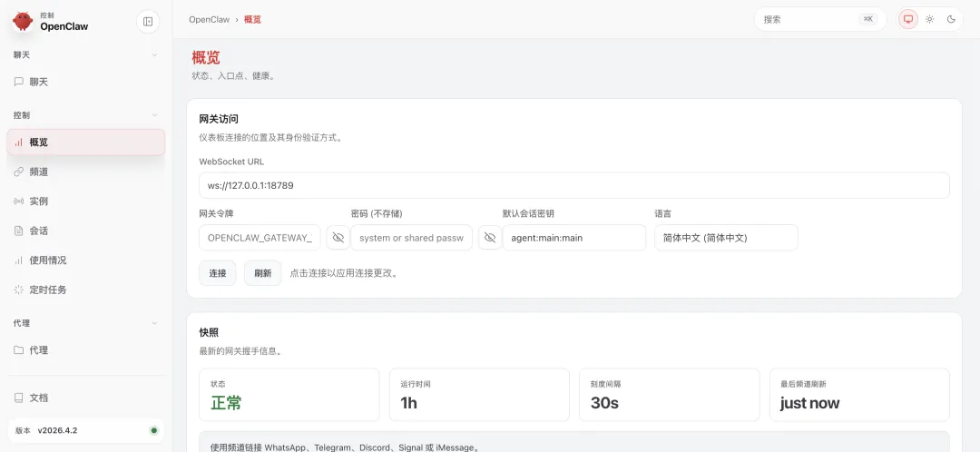Click 概览 breadcrumb item

(x=252, y=19)
